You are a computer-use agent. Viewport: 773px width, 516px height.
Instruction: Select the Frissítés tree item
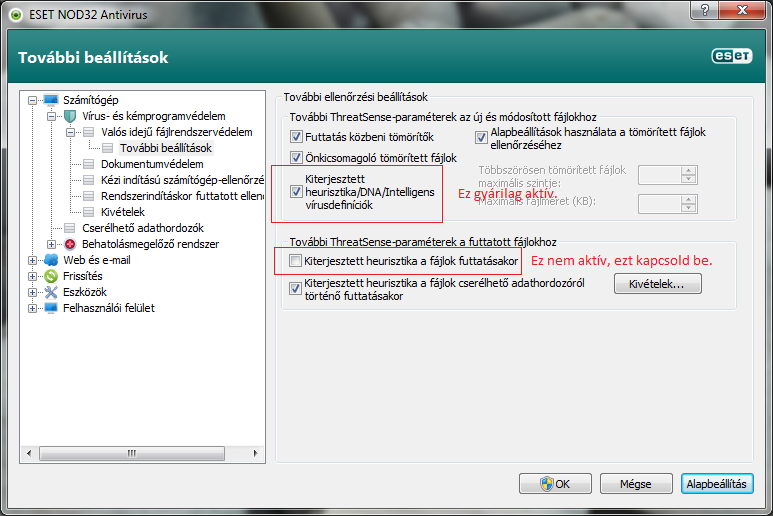coord(82,276)
